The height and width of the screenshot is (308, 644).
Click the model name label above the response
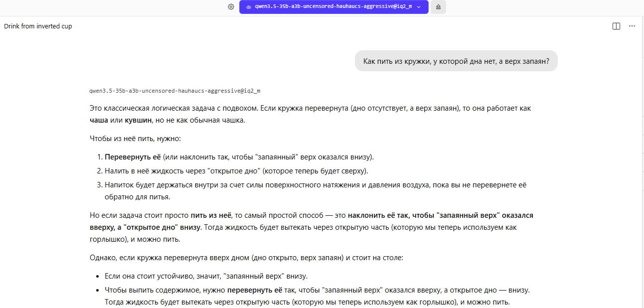(175, 91)
